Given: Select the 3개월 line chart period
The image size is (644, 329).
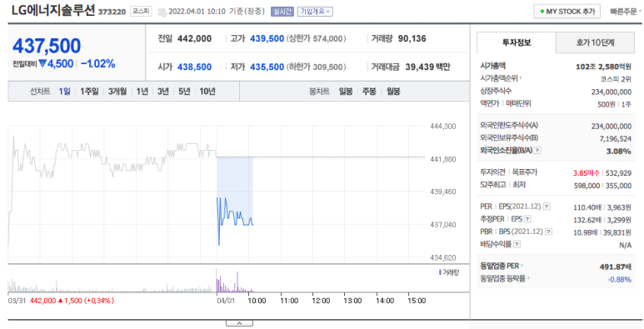Looking at the screenshot, I should 117,91.
